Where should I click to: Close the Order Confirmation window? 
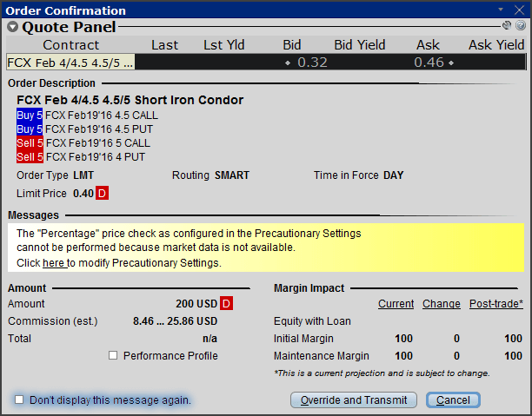coord(520,10)
